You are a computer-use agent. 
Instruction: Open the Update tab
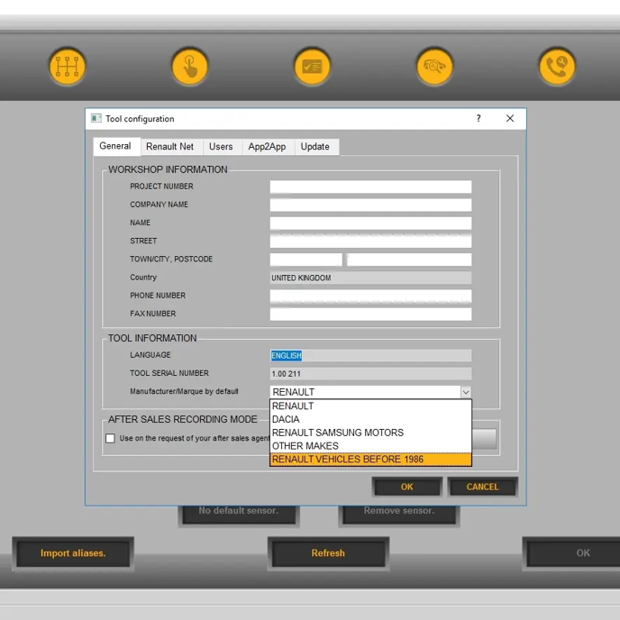(x=315, y=147)
